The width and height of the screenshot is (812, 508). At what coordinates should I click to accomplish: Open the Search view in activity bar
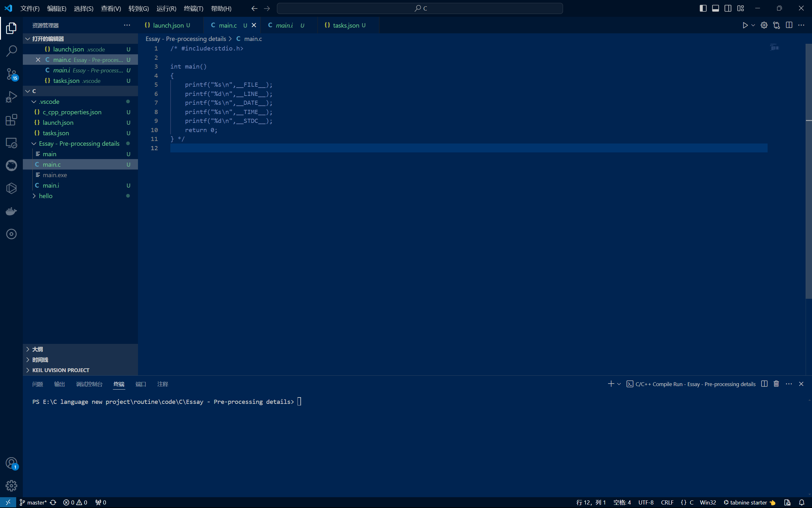(x=11, y=51)
